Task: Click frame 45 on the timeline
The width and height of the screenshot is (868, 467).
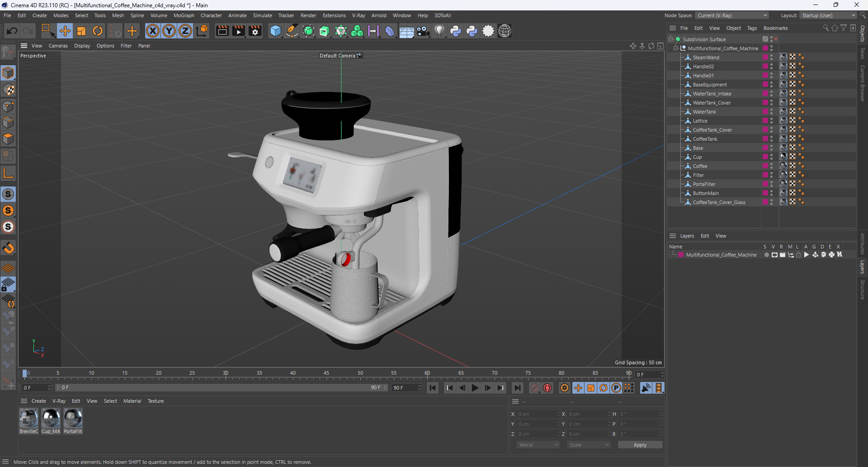Action: coord(326,374)
